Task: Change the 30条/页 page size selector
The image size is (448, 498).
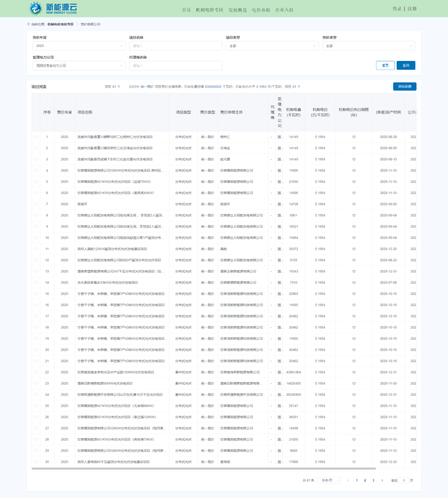Action: 329,481
